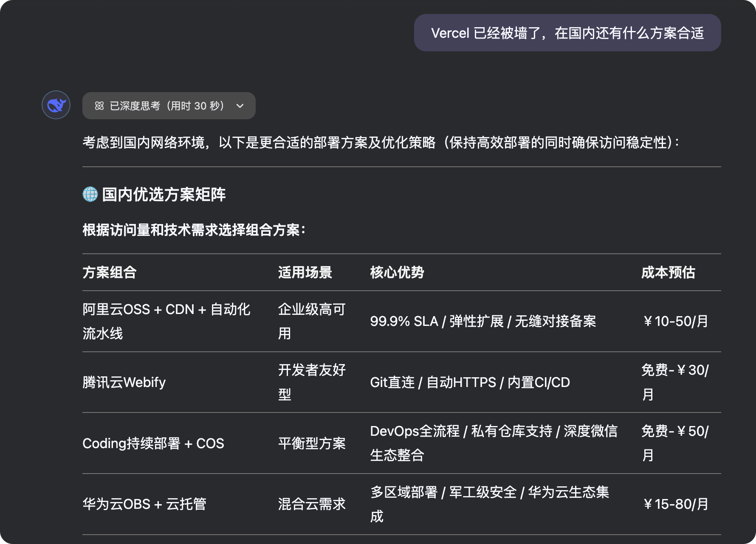Click the cell DevOps全流程 / 私有仓库支持

tap(494, 443)
